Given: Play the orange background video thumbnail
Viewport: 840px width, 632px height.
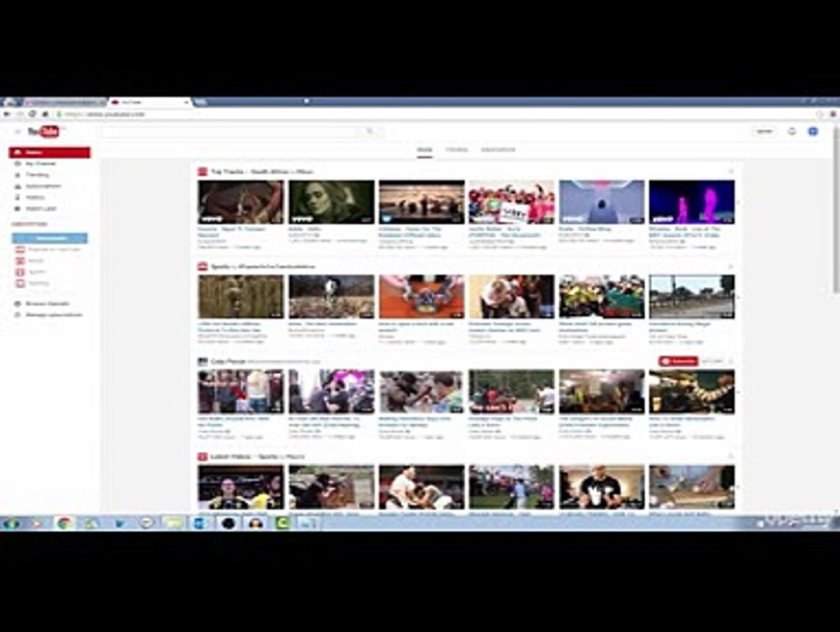Looking at the screenshot, I should tap(421, 297).
